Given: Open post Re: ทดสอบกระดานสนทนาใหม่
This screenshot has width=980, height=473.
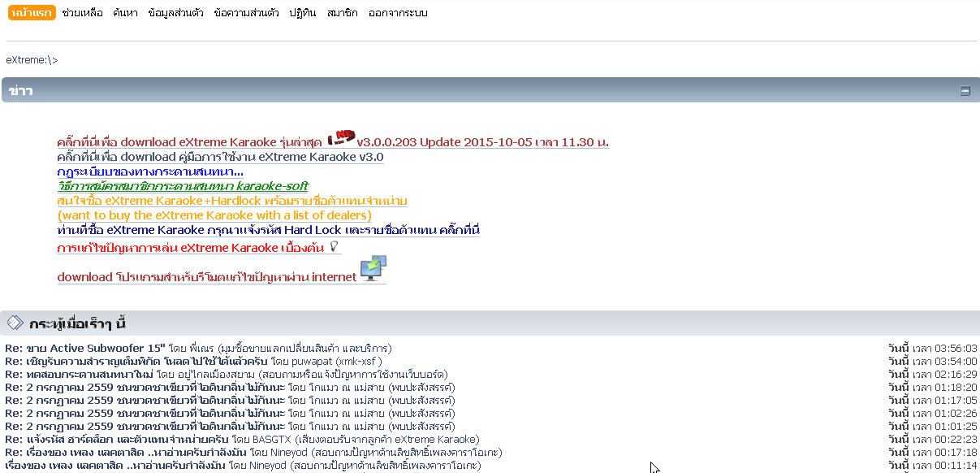Looking at the screenshot, I should coord(80,375).
